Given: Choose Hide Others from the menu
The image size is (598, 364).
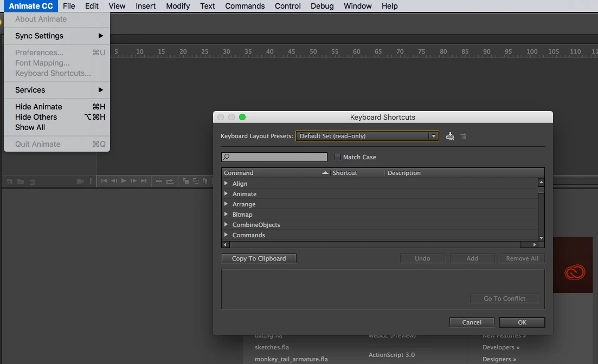Looking at the screenshot, I should click(57, 117).
